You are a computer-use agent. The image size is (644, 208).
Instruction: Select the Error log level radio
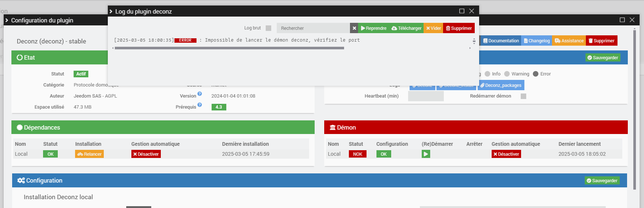tap(536, 74)
